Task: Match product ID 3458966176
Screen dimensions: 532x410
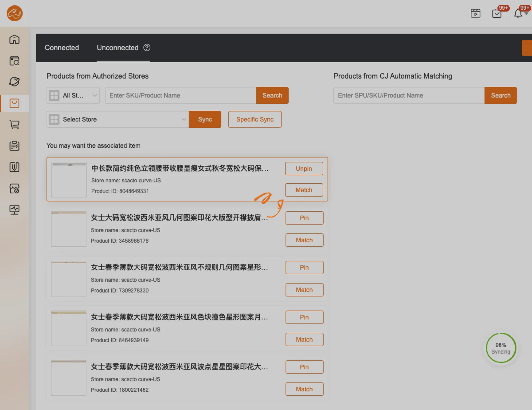Action: (304, 240)
